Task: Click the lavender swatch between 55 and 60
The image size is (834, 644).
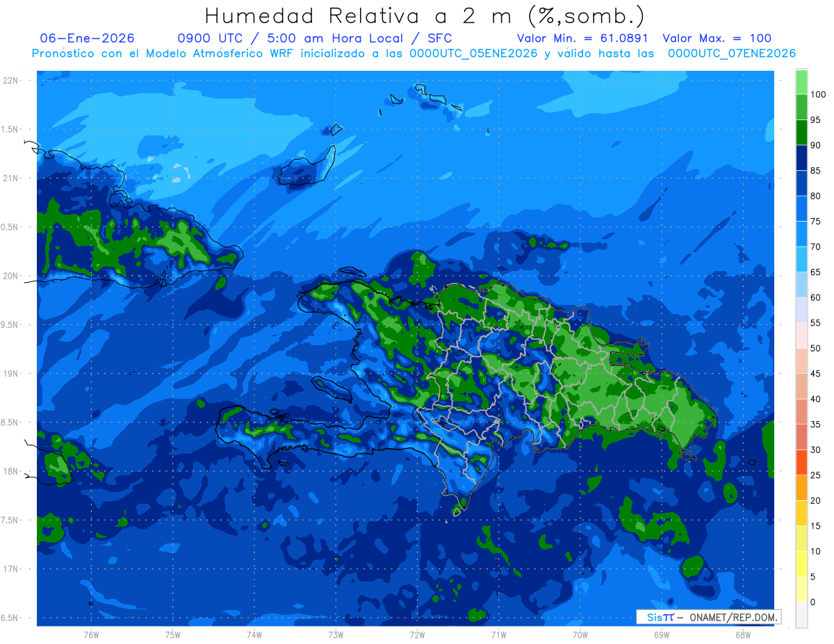Action: 801,310
